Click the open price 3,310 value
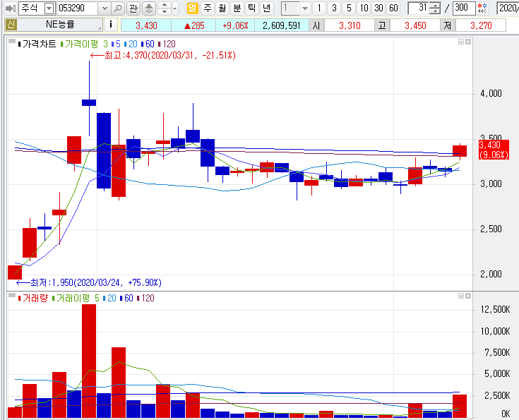519x420 pixels. pos(350,25)
